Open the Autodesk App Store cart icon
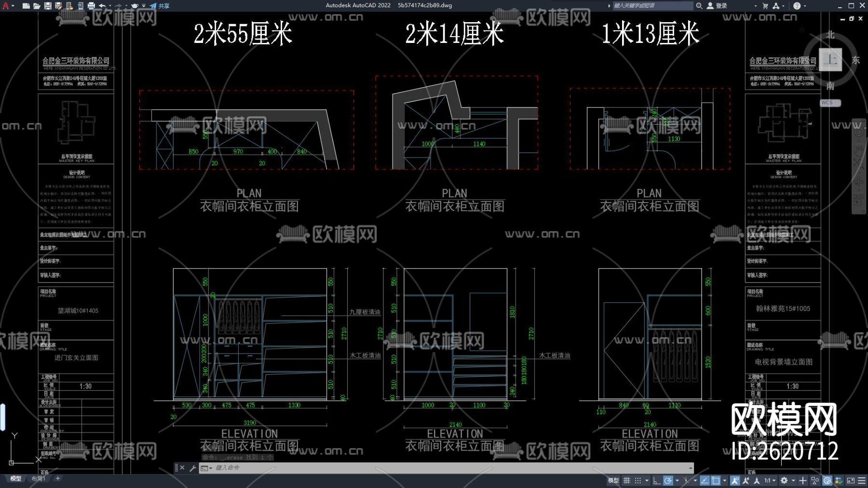This screenshot has height=488, width=868. (765, 6)
